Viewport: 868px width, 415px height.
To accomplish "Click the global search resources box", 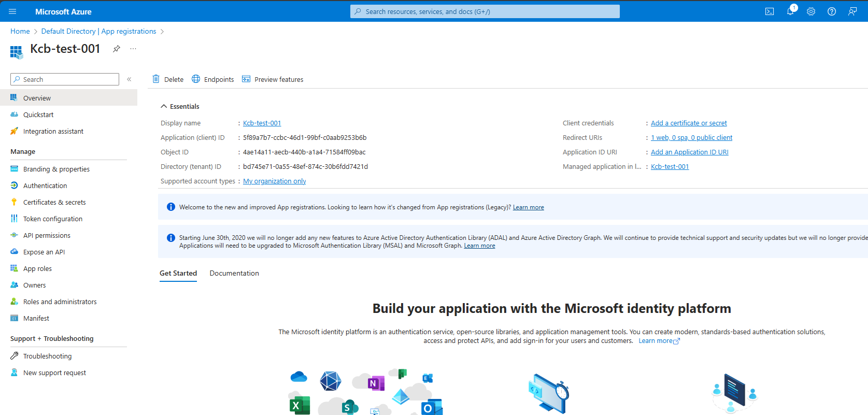I will [485, 11].
